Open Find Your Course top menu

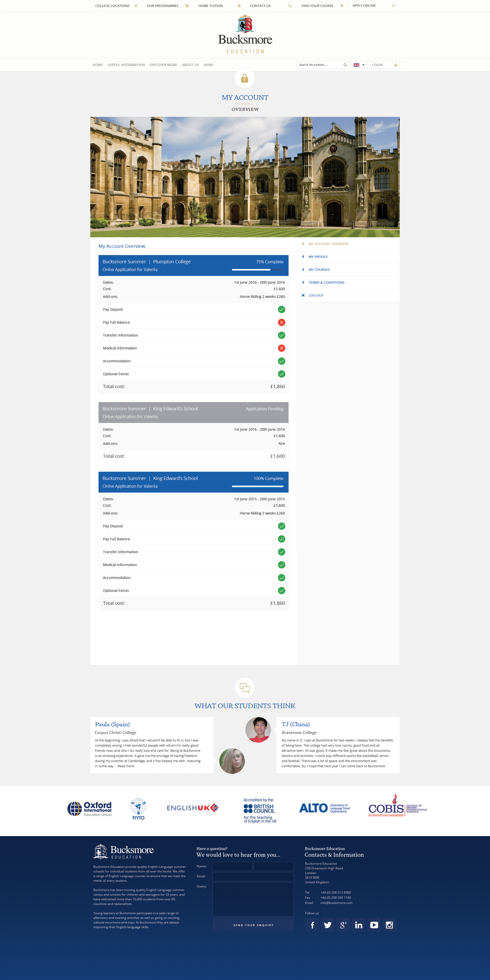(323, 6)
